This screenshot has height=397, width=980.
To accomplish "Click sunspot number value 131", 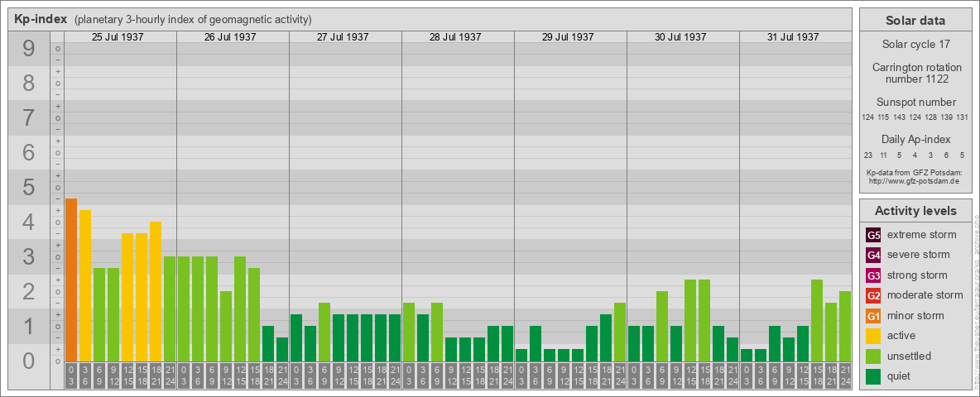I will tap(962, 117).
